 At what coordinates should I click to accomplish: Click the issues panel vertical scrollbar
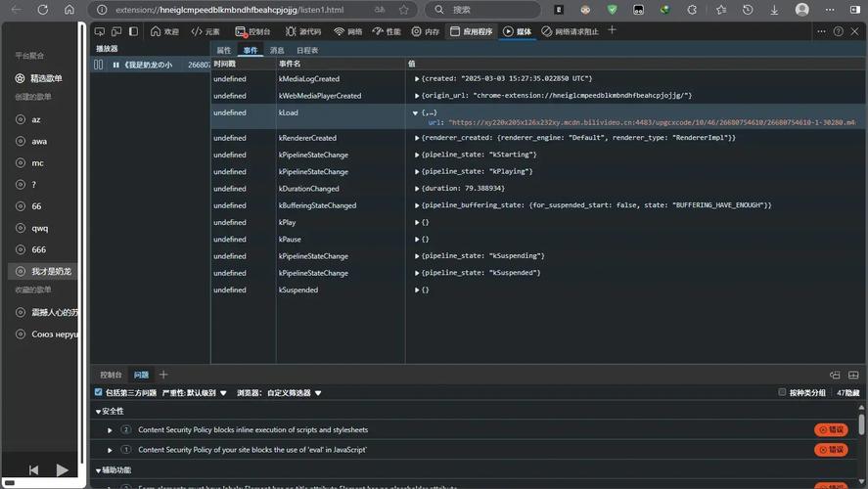tap(862, 425)
